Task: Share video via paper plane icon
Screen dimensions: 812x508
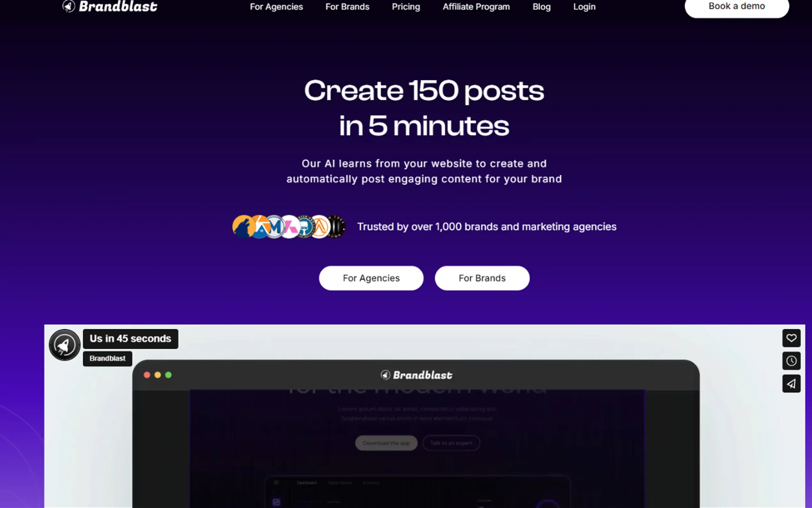Action: pos(791,384)
